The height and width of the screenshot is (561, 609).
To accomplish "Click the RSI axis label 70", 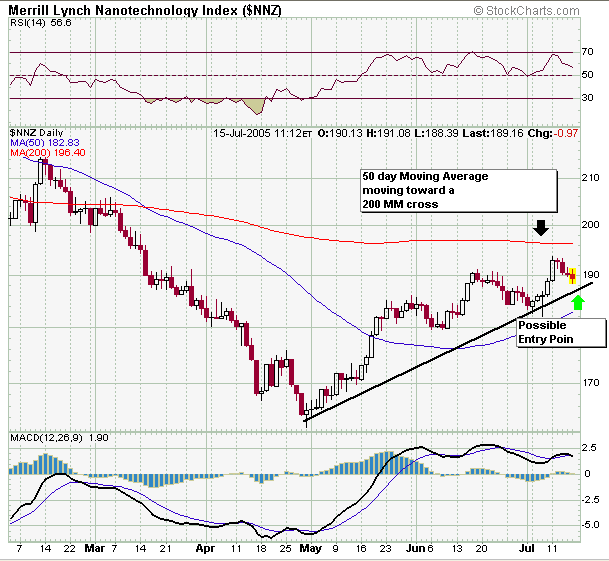I will (x=587, y=52).
